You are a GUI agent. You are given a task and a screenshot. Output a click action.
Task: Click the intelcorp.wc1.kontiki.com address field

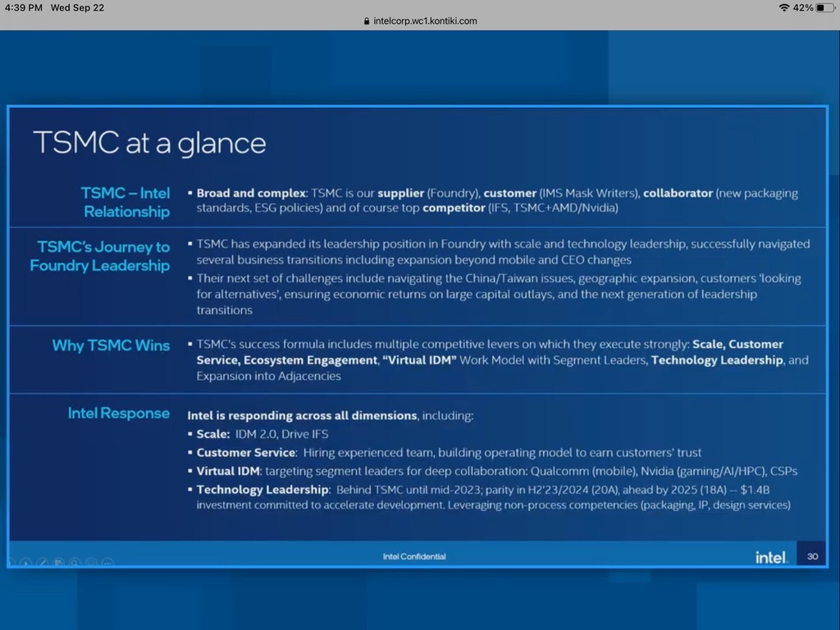click(425, 21)
